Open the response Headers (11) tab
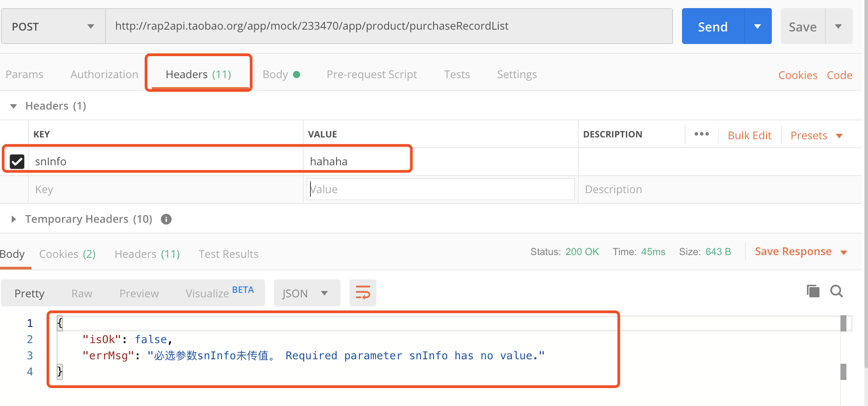 tap(147, 254)
